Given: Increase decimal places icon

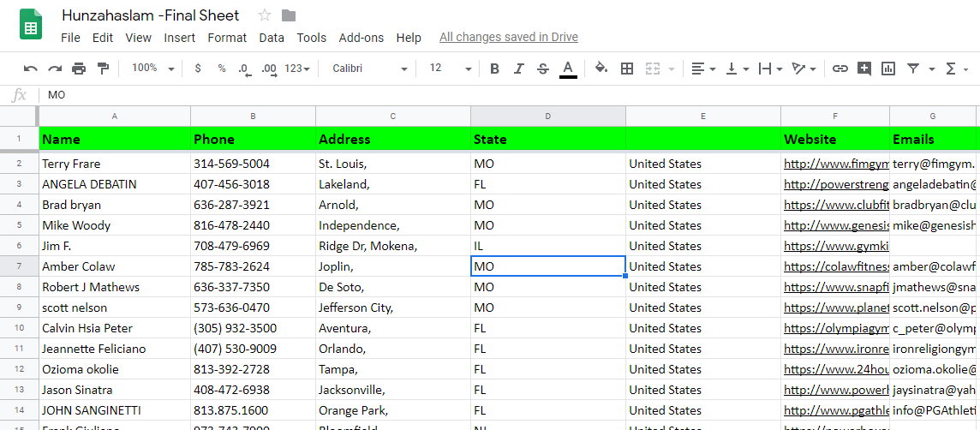Looking at the screenshot, I should tap(269, 69).
